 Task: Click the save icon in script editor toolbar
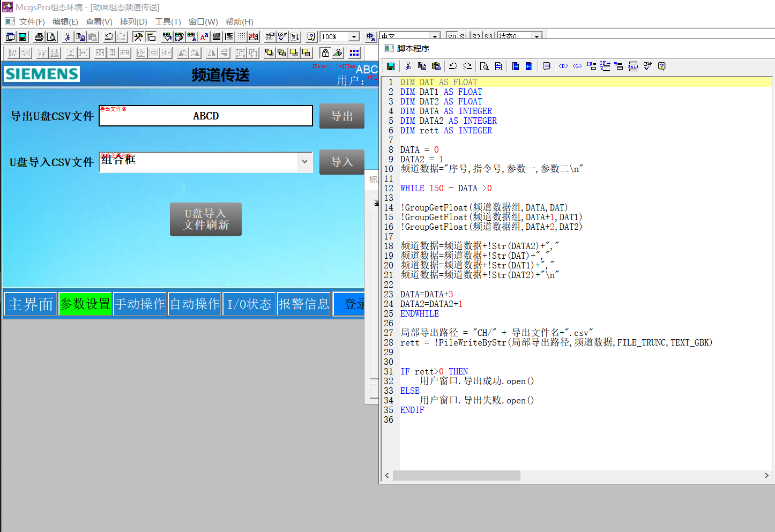pyautogui.click(x=391, y=66)
